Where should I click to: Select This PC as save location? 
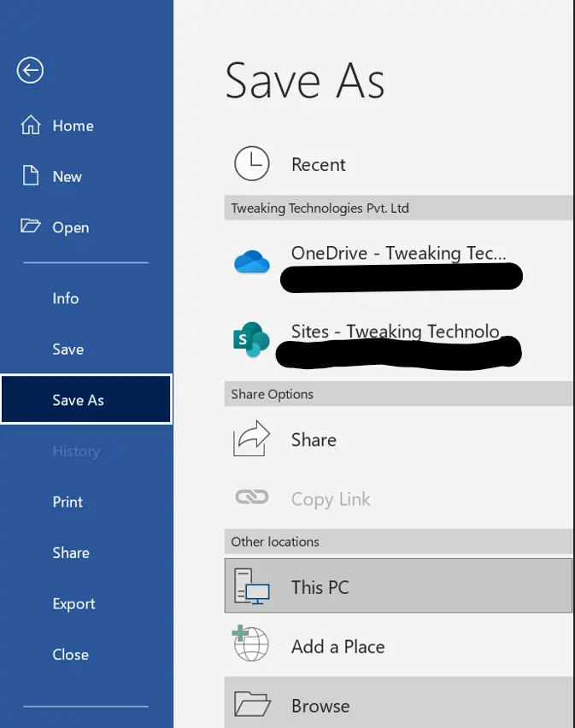(x=399, y=586)
